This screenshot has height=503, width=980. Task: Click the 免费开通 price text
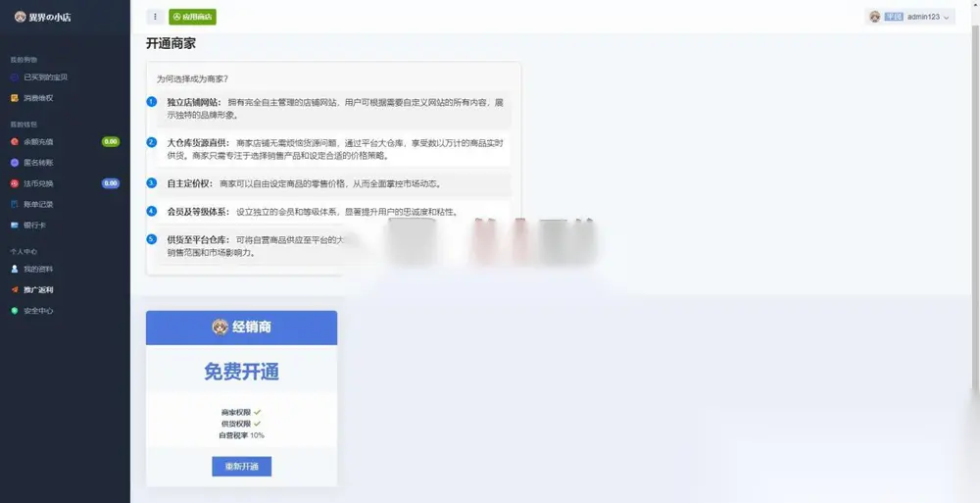point(241,373)
